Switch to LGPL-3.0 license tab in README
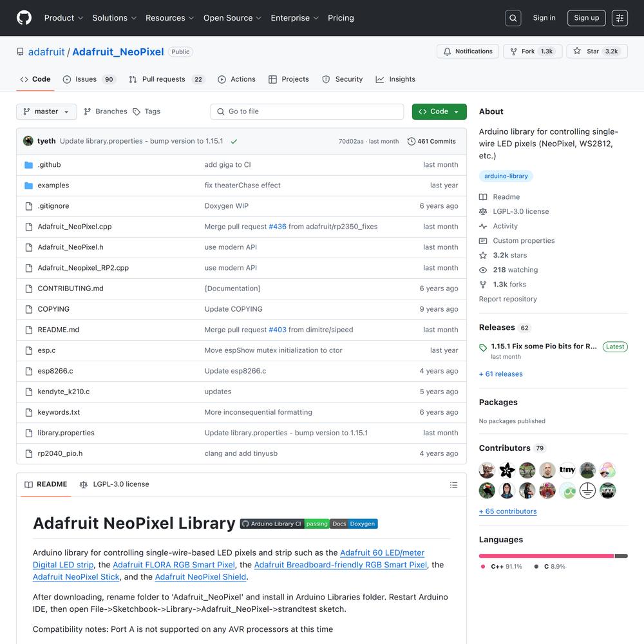 114,485
